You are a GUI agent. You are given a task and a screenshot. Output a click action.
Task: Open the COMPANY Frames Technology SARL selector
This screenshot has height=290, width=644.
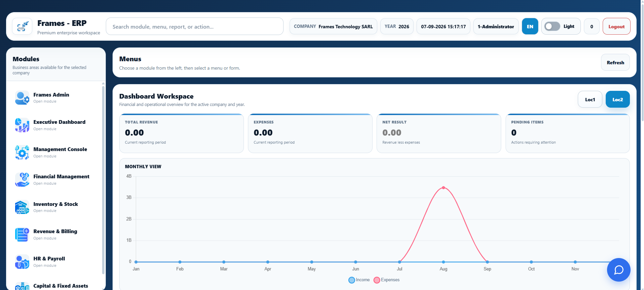[x=333, y=27]
